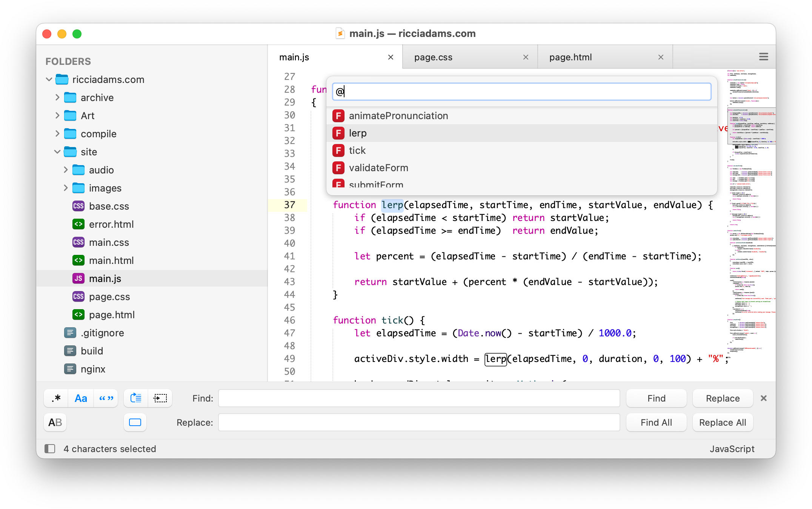This screenshot has width=812, height=509.
Task: Expand the archive folder
Action: tap(57, 98)
